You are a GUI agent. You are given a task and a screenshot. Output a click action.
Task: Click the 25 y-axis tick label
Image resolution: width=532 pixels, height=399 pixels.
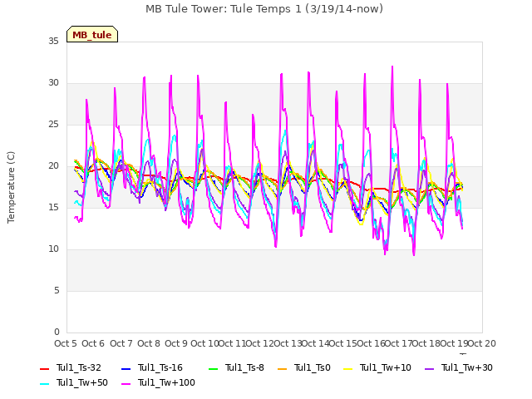tap(53, 125)
